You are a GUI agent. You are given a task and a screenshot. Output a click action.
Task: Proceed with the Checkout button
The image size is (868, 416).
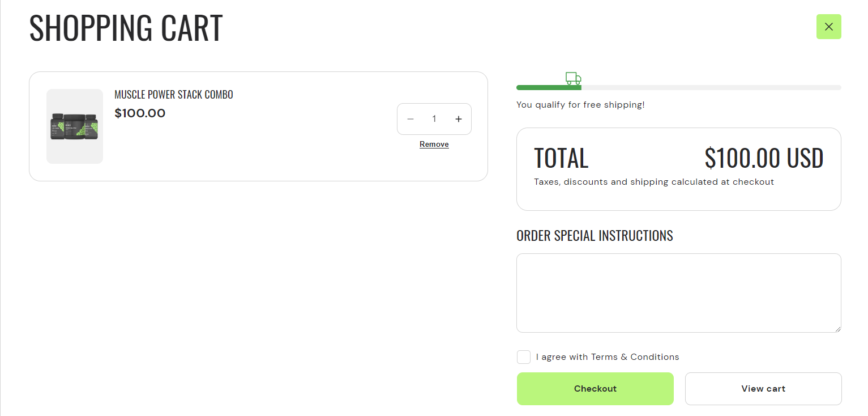(x=595, y=389)
